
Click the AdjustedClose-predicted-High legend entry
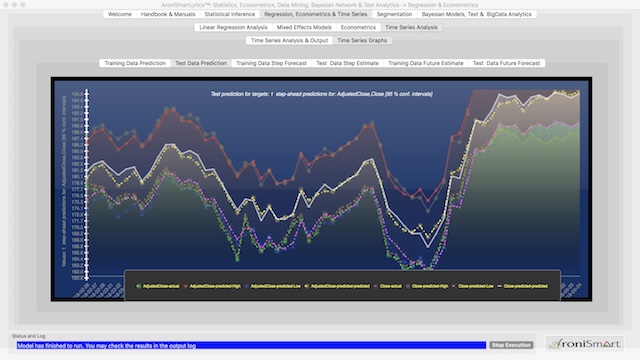tap(212, 286)
